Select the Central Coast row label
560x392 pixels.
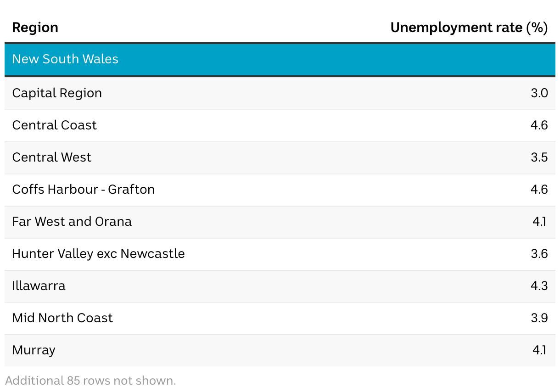click(x=54, y=125)
